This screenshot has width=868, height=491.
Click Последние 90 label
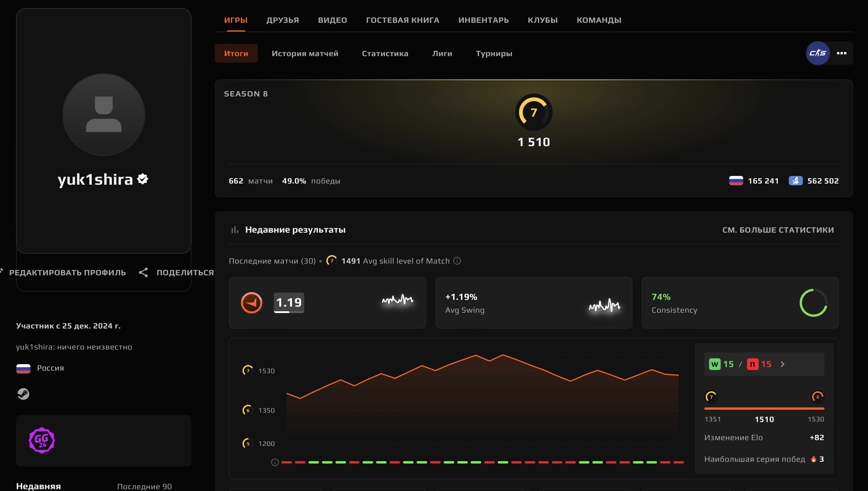point(145,486)
